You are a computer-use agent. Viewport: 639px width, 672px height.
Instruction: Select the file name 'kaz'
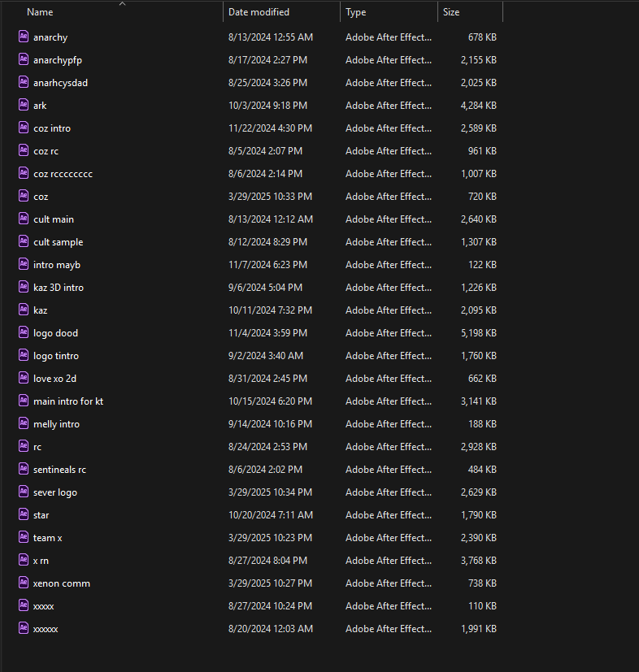(41, 310)
